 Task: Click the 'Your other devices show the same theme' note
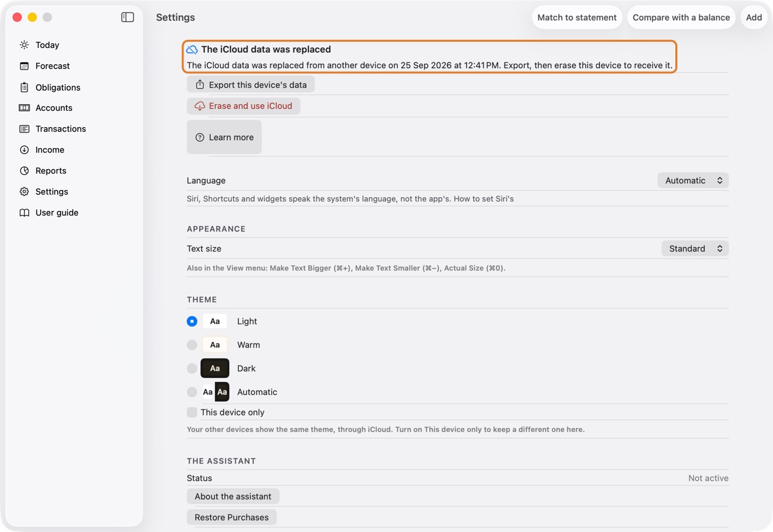pos(385,429)
